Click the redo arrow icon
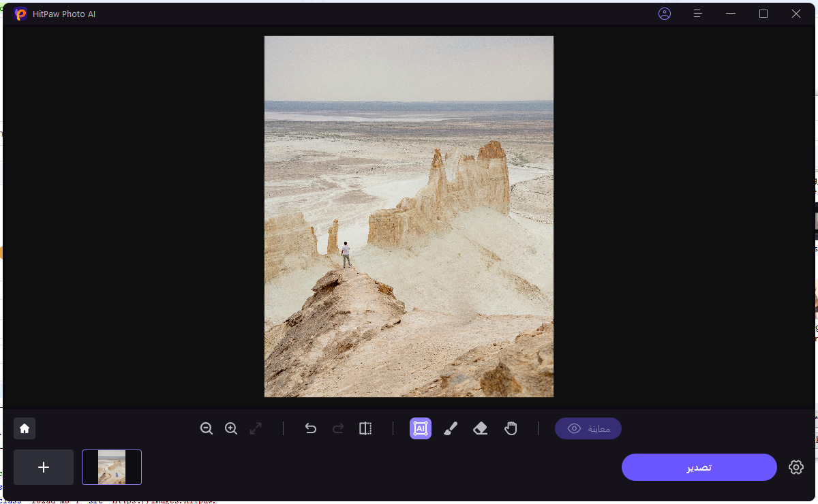The height and width of the screenshot is (504, 818). (338, 428)
